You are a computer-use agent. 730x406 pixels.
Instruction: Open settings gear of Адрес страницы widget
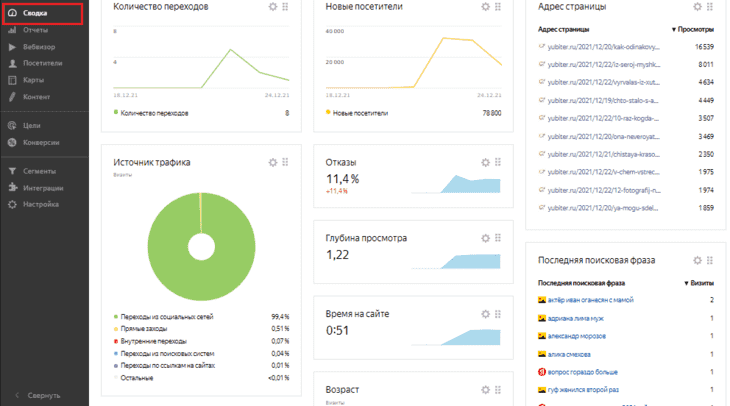[x=697, y=7]
